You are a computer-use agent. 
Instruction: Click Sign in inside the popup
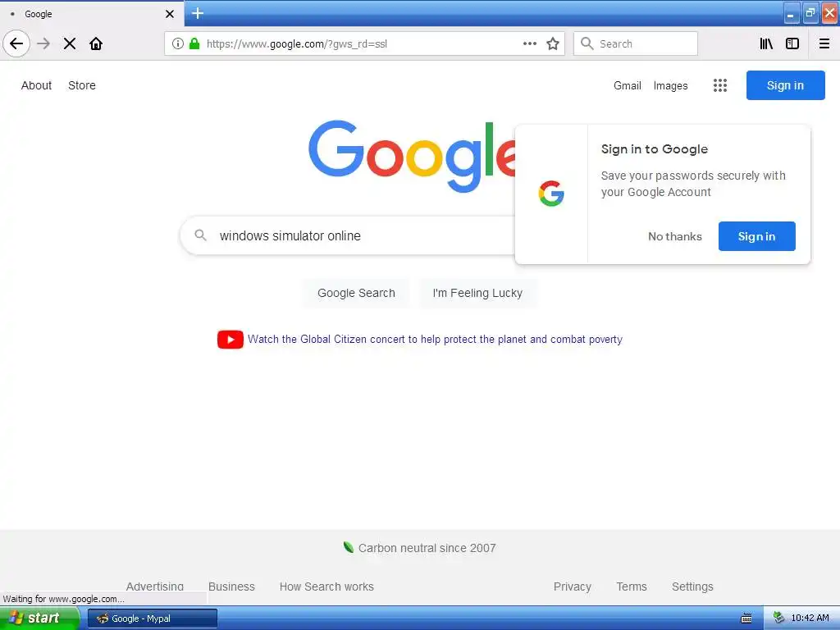click(x=756, y=236)
